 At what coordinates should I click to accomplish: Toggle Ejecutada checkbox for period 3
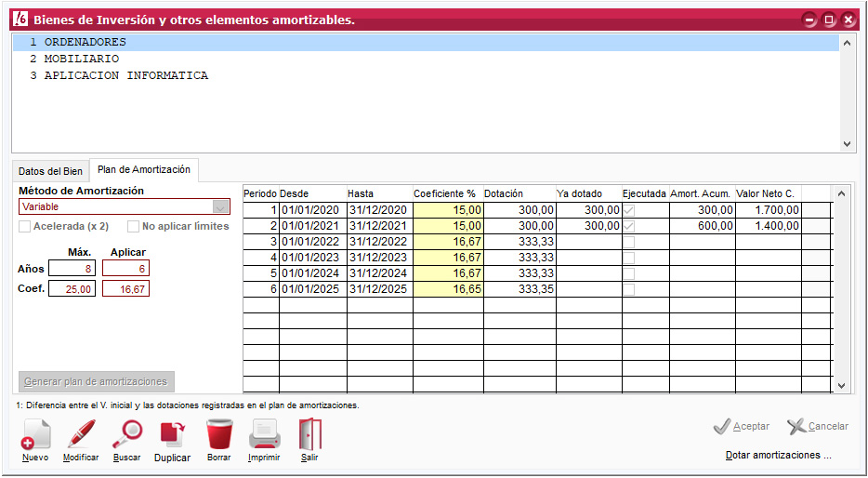[x=629, y=242]
